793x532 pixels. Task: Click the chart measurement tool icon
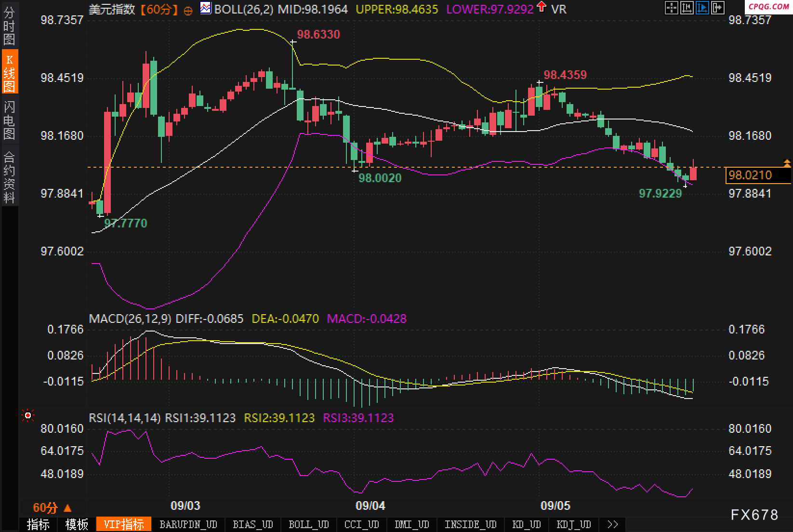[687, 8]
